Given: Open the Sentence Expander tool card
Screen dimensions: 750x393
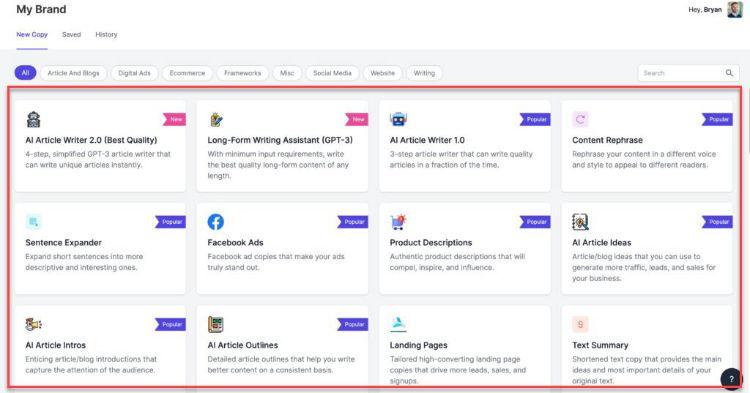Looking at the screenshot, I should [x=100, y=249].
